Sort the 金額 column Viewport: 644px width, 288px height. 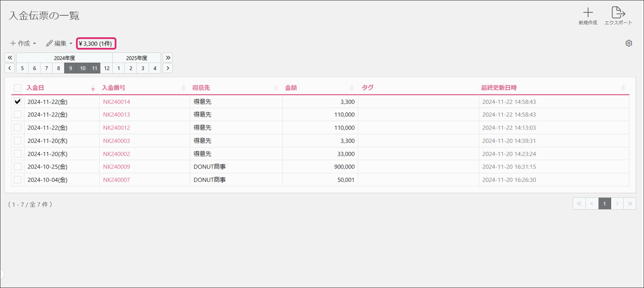coord(352,88)
